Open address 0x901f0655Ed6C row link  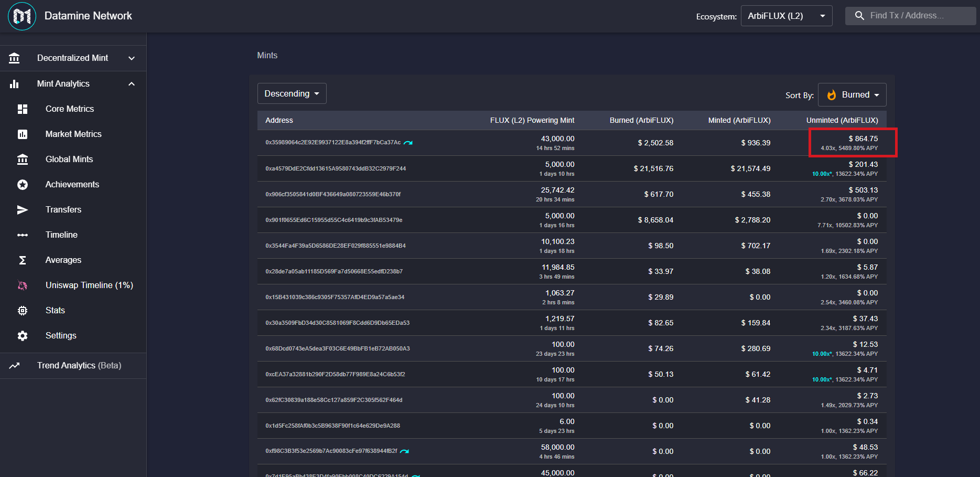tap(334, 220)
